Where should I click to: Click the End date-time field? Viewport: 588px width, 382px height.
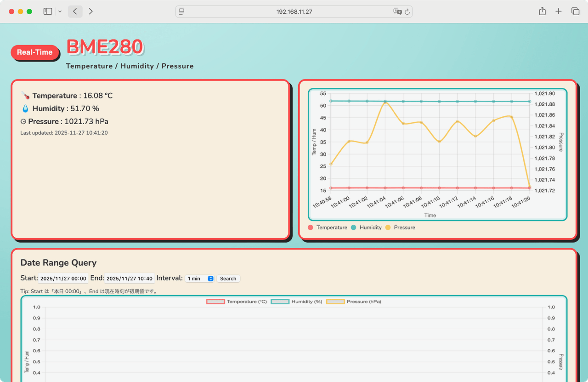129,279
